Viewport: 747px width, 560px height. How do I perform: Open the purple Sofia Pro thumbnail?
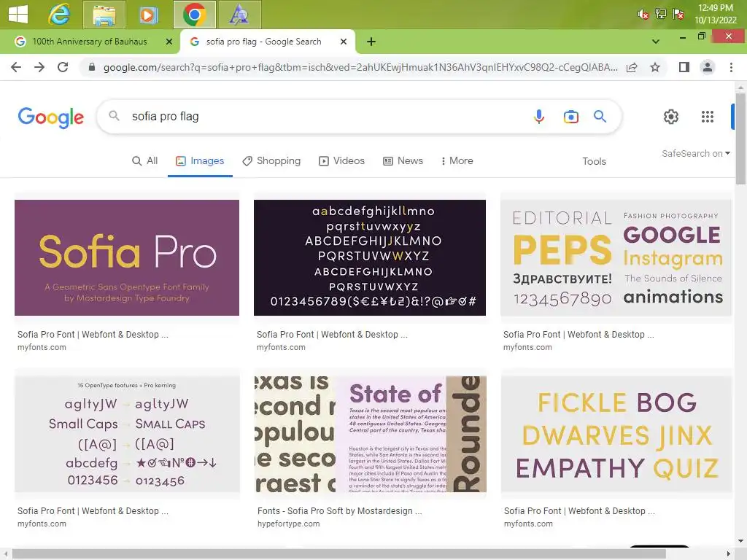127,257
